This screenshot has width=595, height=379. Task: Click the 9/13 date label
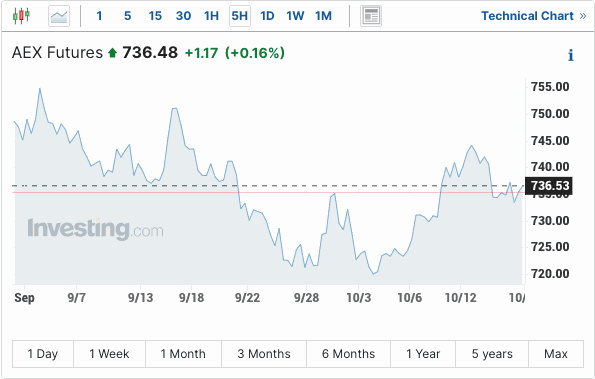pyautogui.click(x=140, y=298)
